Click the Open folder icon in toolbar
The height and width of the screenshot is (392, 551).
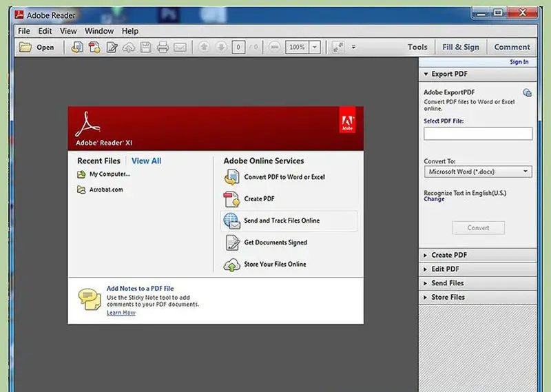click(x=25, y=47)
